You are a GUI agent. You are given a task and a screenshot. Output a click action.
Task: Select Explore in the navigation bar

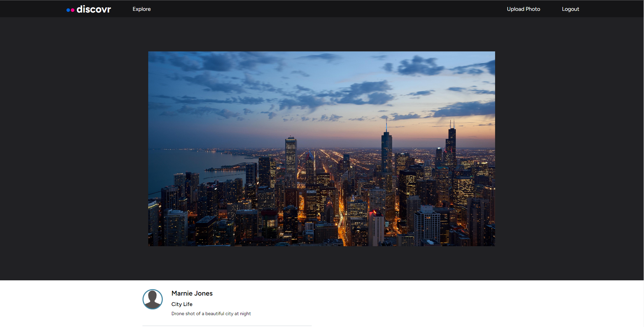(141, 9)
